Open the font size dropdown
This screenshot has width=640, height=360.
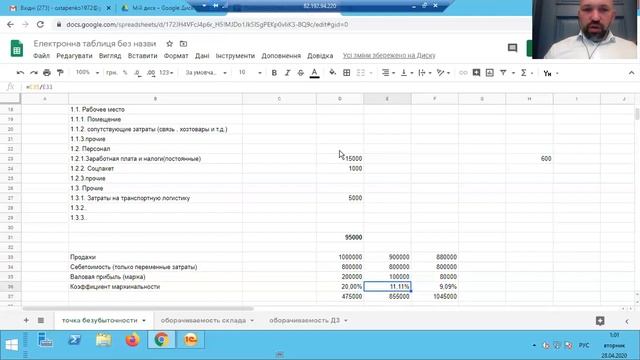[249, 73]
